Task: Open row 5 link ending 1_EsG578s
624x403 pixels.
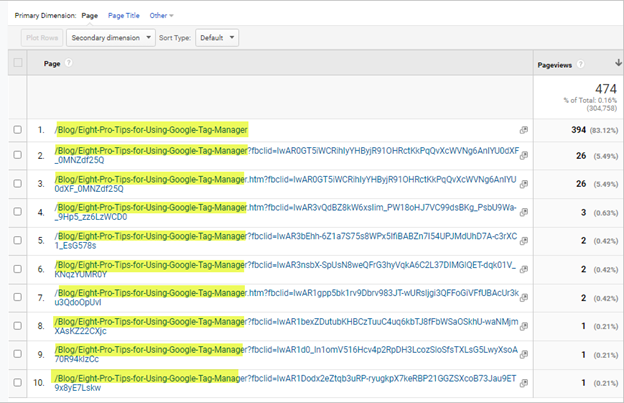Action: click(x=286, y=241)
